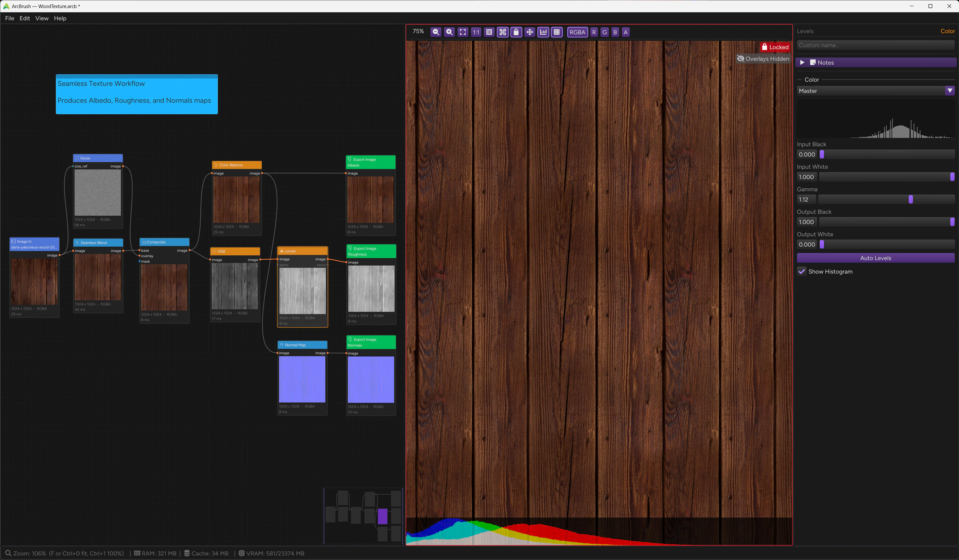Click the fit-to-screen icon
Screen dimensions: 959x560
pyautogui.click(x=463, y=32)
